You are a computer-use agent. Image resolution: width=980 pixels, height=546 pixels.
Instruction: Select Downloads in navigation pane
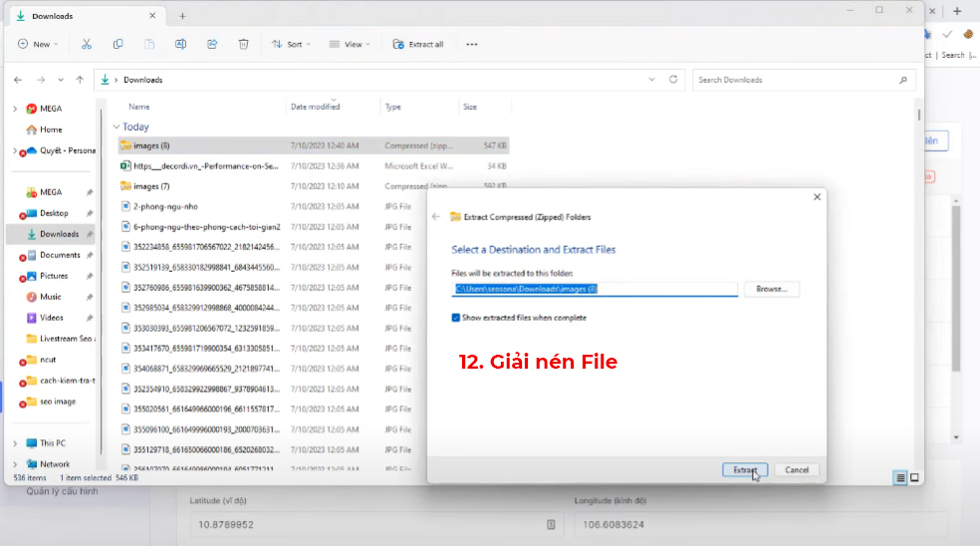coord(53,234)
